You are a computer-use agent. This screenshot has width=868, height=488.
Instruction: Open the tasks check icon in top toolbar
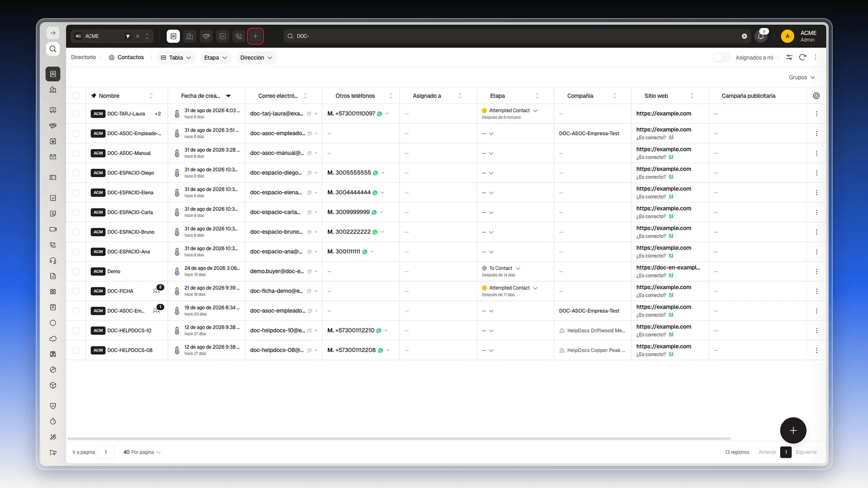pos(222,36)
